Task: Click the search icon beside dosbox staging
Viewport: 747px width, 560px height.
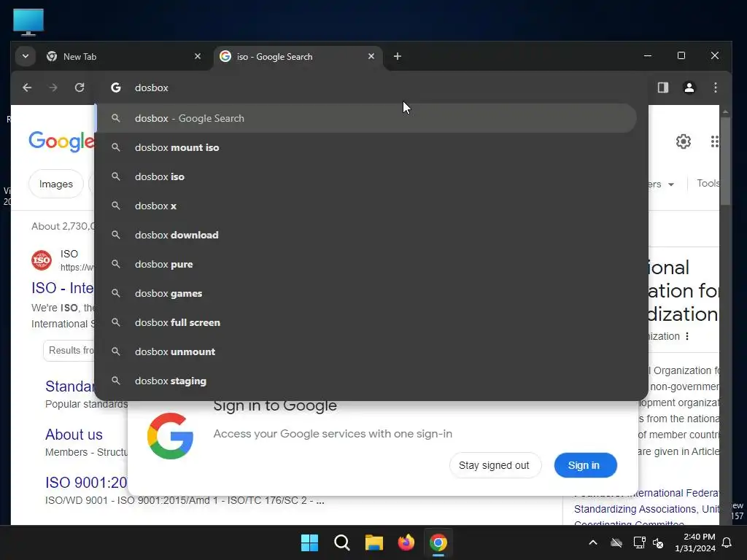Action: [x=116, y=381]
